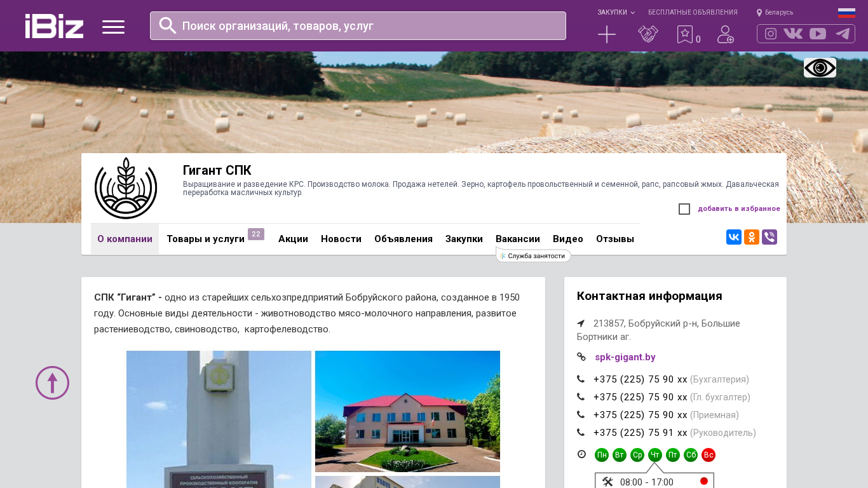The height and width of the screenshot is (488, 868).
Task: Click the Russian flag language icon
Action: click(846, 13)
